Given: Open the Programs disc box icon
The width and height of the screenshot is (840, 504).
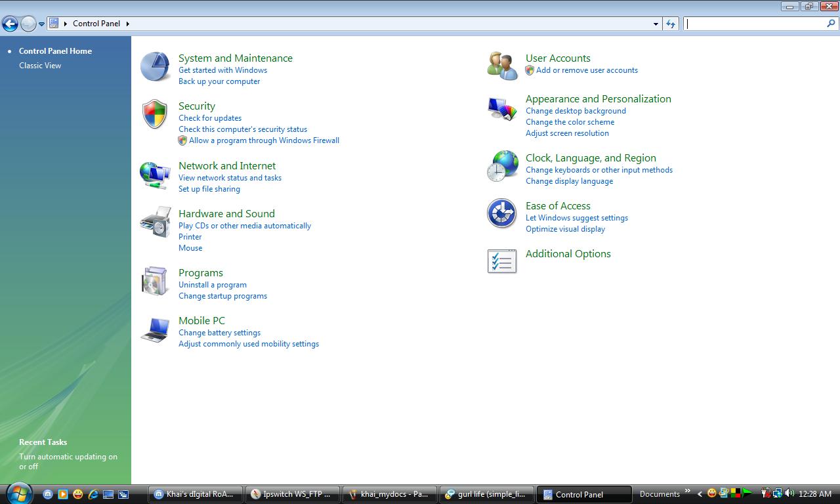Looking at the screenshot, I should point(156,282).
